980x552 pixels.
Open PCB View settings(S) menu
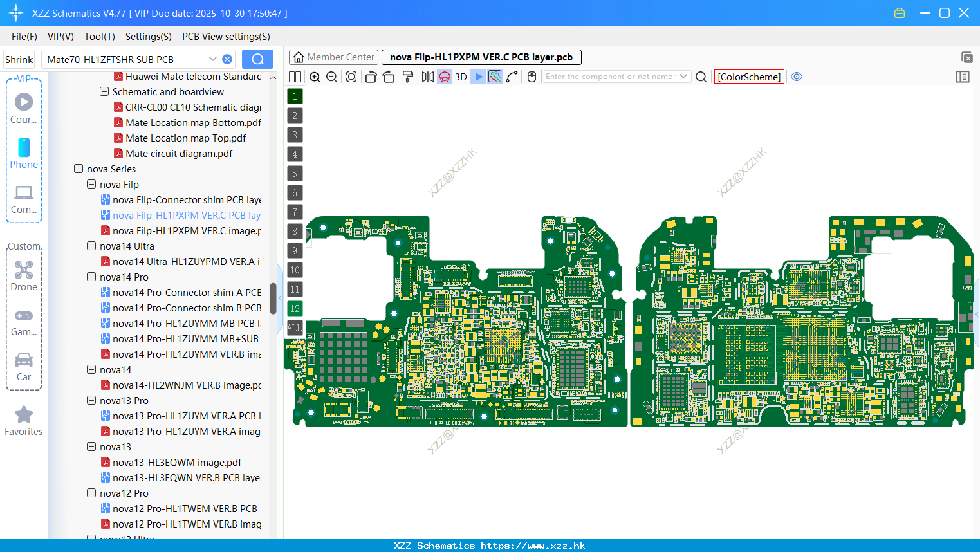226,37
